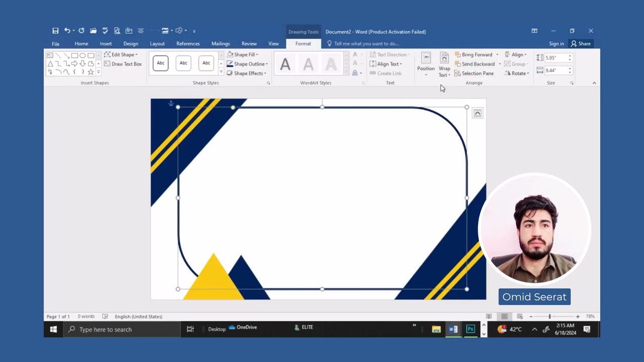Open the Selection Pane
The width and height of the screenshot is (644, 362).
click(474, 73)
